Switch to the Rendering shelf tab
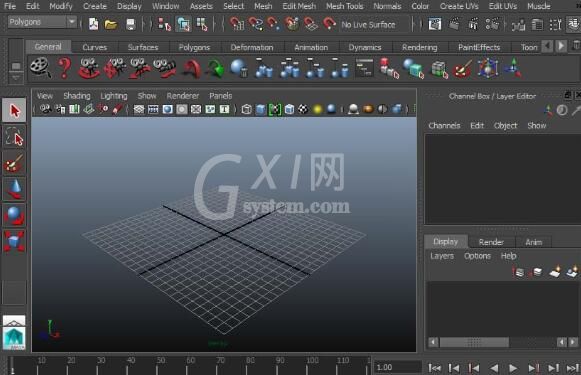This screenshot has height=375, width=581. tap(419, 47)
